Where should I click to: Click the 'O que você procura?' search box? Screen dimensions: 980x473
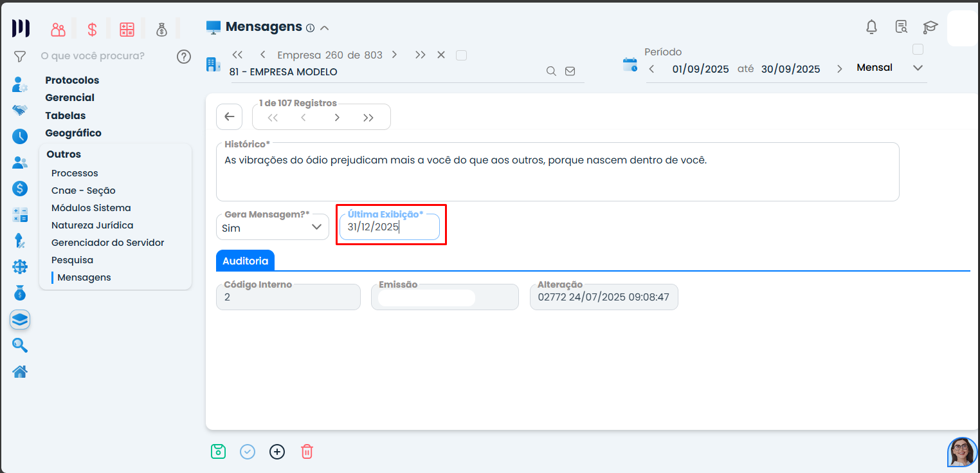pos(93,56)
